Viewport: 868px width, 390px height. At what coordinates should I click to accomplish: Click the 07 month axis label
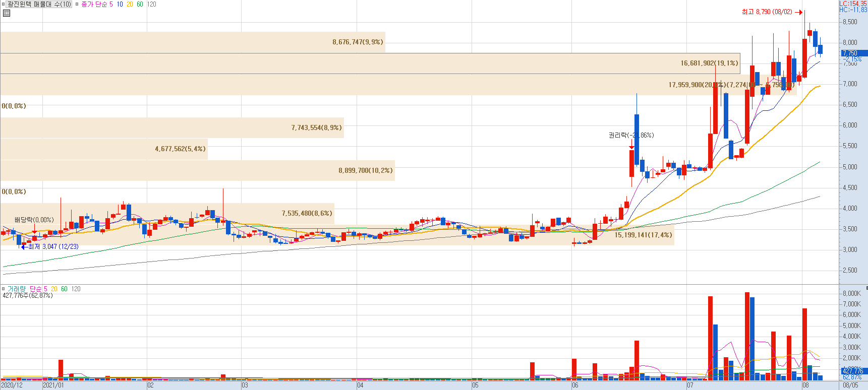coord(690,385)
